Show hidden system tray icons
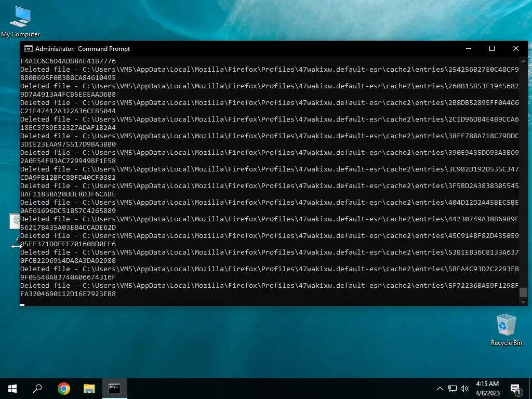The image size is (532, 399). (440, 389)
